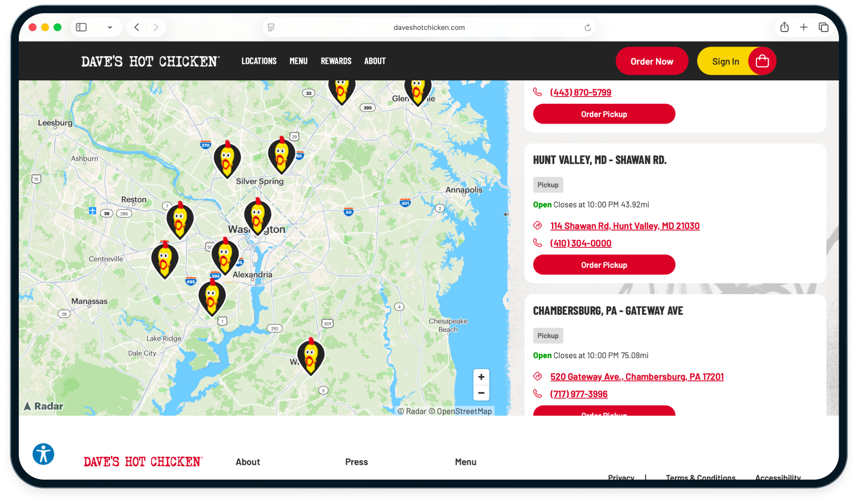Toggle the Safari sidebar icon

tap(81, 27)
